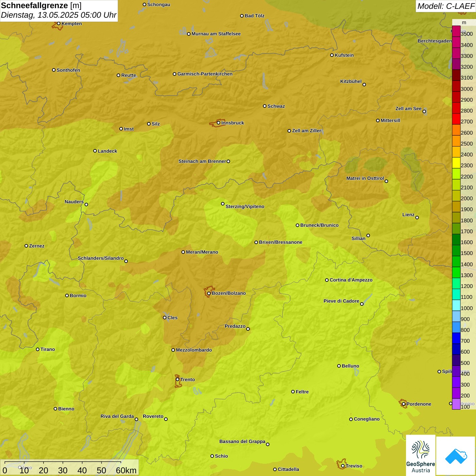Click the Pieve di Cadore label
The width and height of the screenshot is (476, 476).
341,301
